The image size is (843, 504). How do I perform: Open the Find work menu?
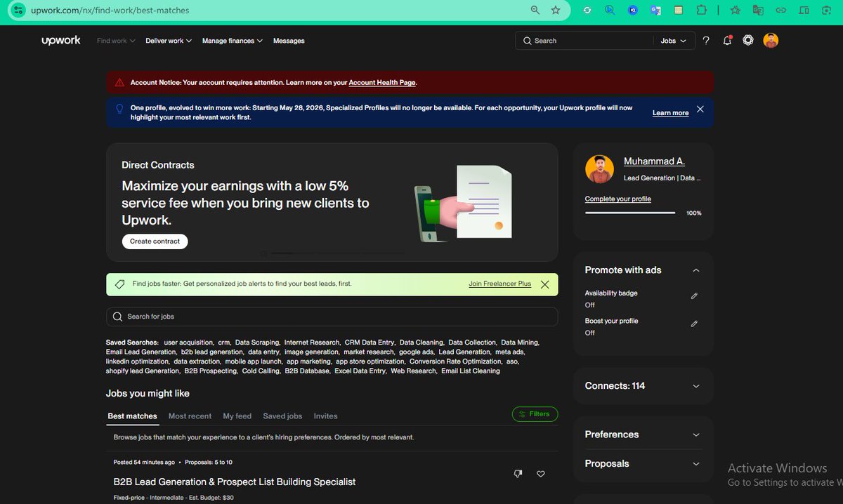(x=116, y=41)
